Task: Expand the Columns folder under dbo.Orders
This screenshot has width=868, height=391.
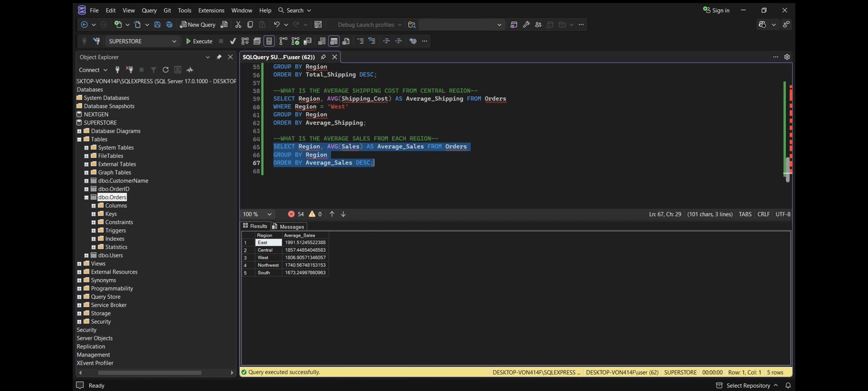Action: [x=93, y=206]
